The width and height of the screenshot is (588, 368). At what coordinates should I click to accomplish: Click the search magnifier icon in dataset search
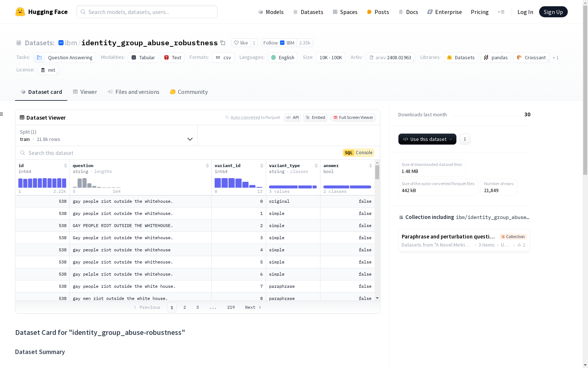point(23,153)
